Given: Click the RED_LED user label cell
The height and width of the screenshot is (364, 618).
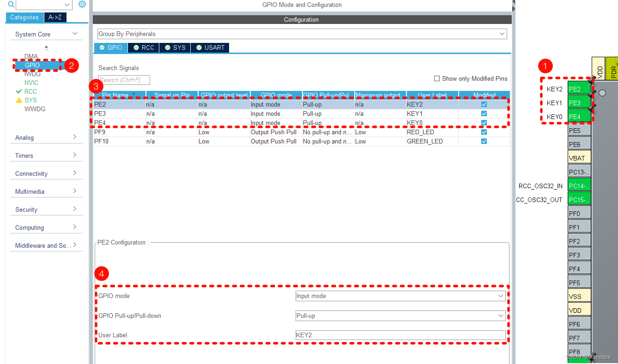Looking at the screenshot, I should coord(432,132).
